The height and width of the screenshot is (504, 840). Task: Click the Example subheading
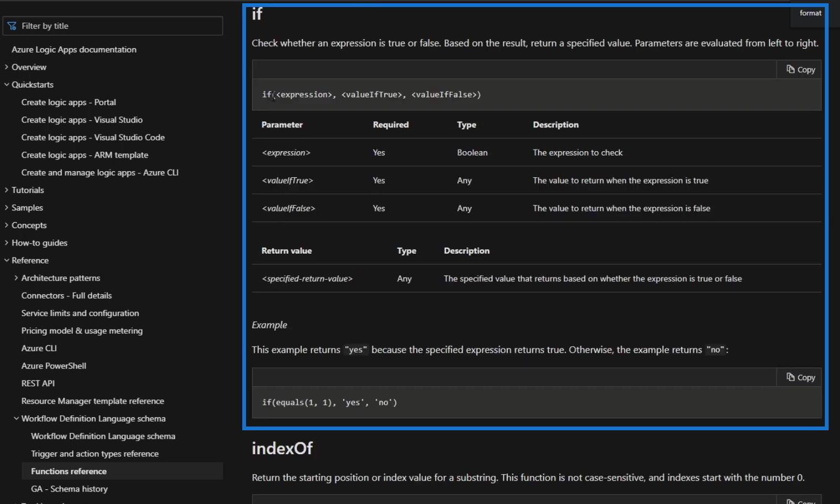269,325
